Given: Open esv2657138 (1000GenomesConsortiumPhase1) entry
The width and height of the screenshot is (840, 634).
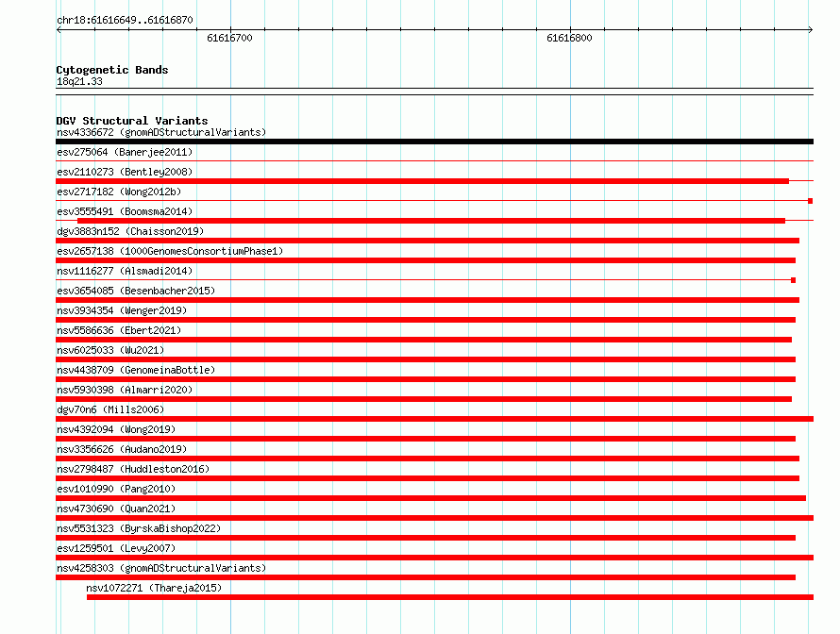Looking at the screenshot, I should click(170, 251).
